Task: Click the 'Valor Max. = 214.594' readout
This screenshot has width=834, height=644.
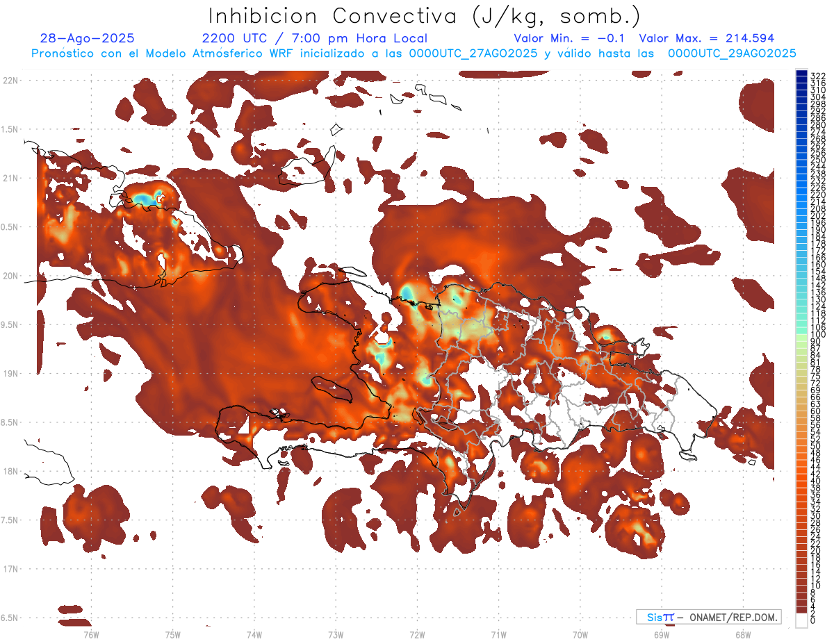Action: pyautogui.click(x=707, y=38)
